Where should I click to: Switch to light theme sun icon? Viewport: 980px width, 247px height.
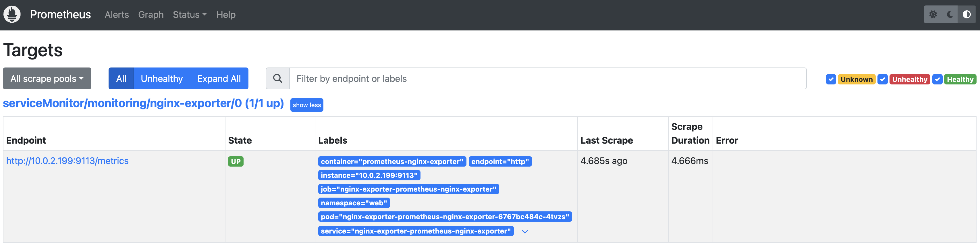click(x=933, y=14)
